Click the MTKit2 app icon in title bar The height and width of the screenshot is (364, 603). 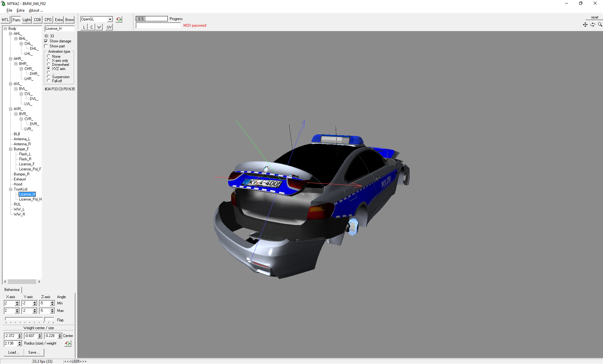pos(3,3)
